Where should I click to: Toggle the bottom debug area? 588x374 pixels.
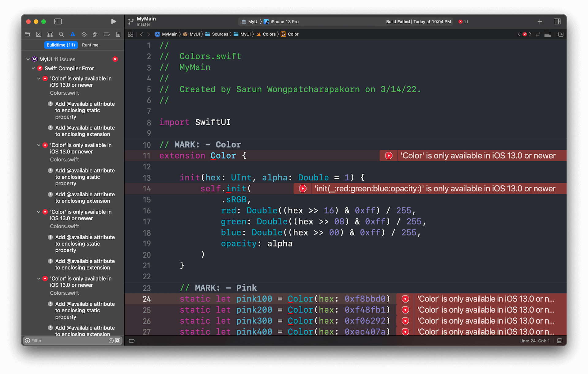pyautogui.click(x=560, y=341)
